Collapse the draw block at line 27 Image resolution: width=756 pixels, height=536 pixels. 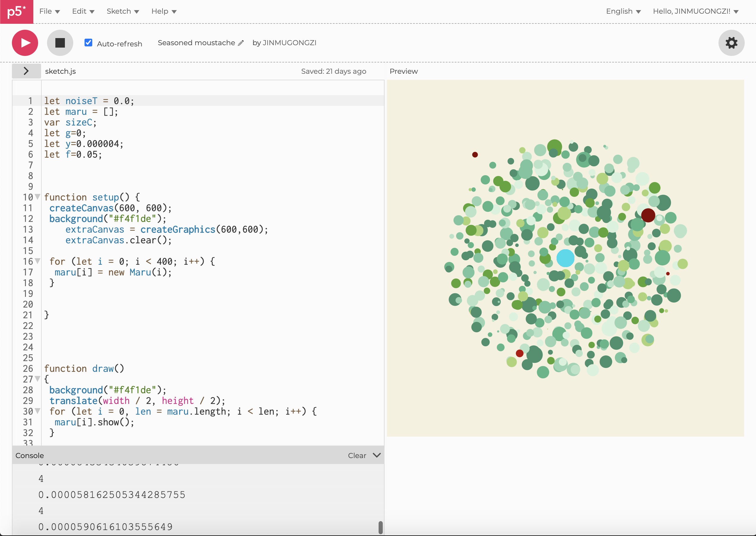point(38,379)
